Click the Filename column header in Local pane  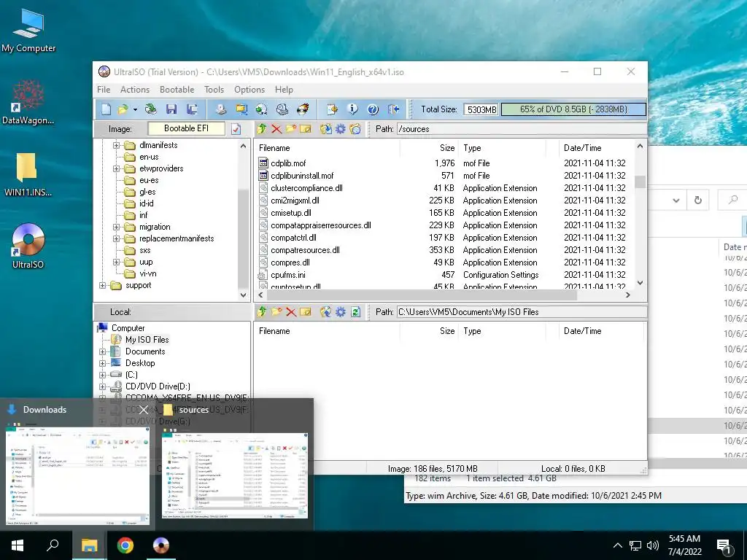click(327, 331)
